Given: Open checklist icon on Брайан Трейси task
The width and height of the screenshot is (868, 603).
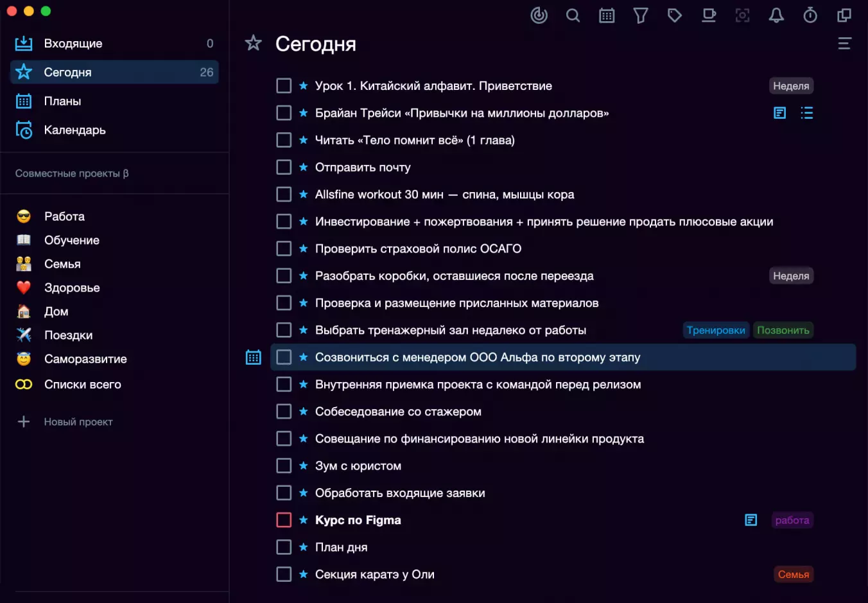Looking at the screenshot, I should (x=807, y=113).
